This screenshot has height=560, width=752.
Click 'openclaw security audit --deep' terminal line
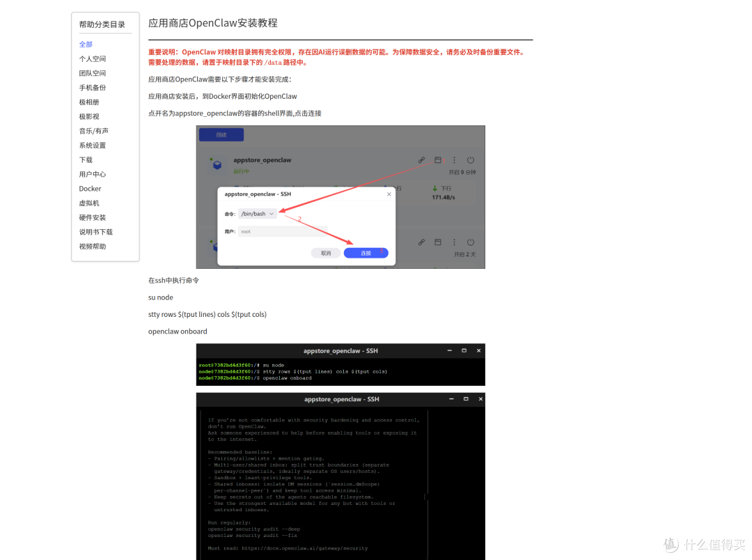253,529
